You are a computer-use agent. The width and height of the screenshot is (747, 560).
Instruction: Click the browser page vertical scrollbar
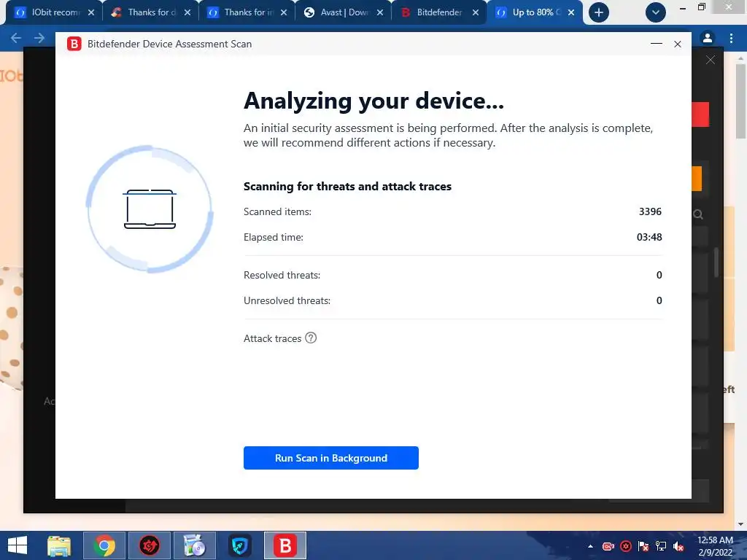click(x=741, y=100)
